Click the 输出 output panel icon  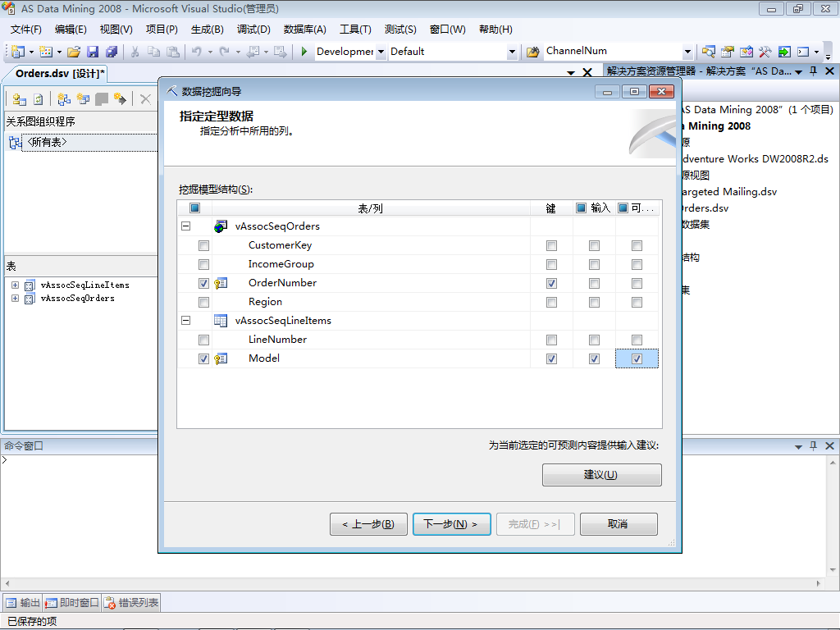click(x=11, y=603)
